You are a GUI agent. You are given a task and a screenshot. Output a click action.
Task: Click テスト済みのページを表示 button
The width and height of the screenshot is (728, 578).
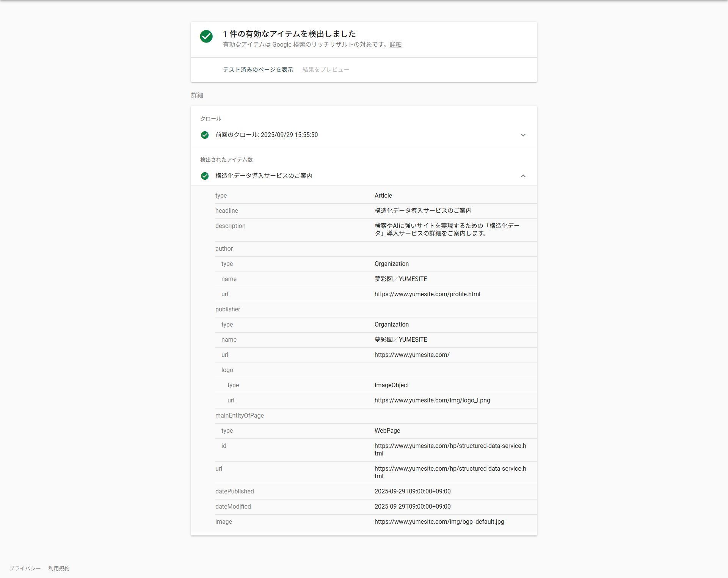click(258, 70)
